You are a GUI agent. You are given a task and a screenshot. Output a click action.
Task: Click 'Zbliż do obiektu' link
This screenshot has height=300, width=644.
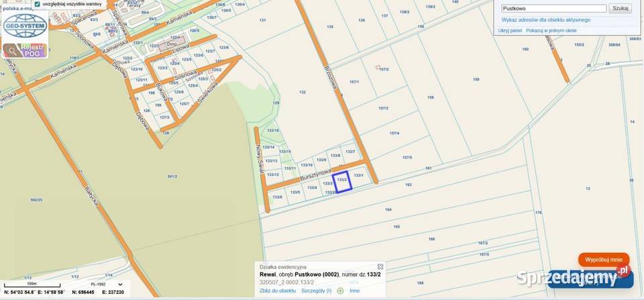(x=278, y=291)
